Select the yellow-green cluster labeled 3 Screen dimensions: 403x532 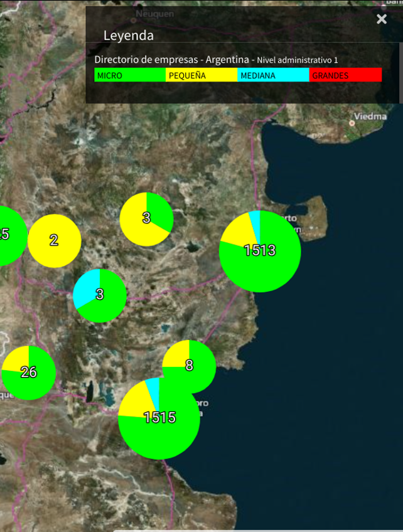(147, 219)
